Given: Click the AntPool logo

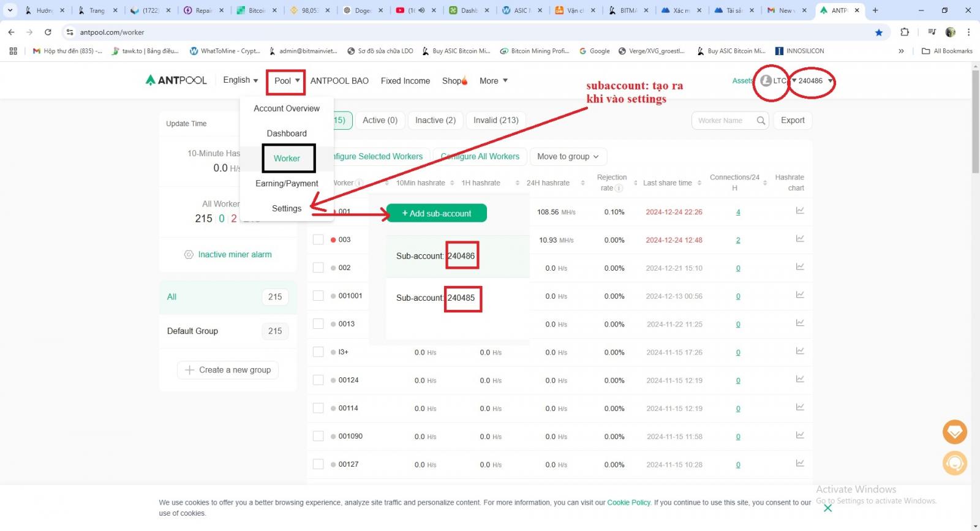Looking at the screenshot, I should click(176, 80).
